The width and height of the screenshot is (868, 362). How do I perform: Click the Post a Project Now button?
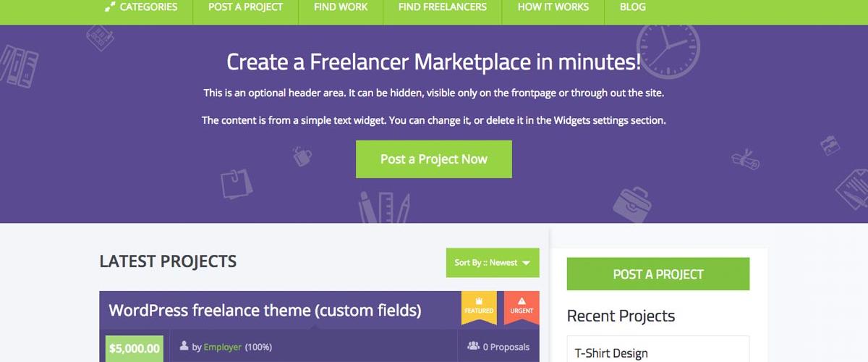coord(434,159)
